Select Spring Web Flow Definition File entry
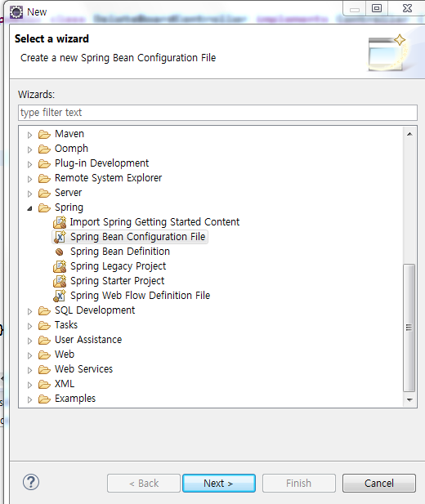Screen dimensions: 425x504 pyautogui.click(x=141, y=296)
